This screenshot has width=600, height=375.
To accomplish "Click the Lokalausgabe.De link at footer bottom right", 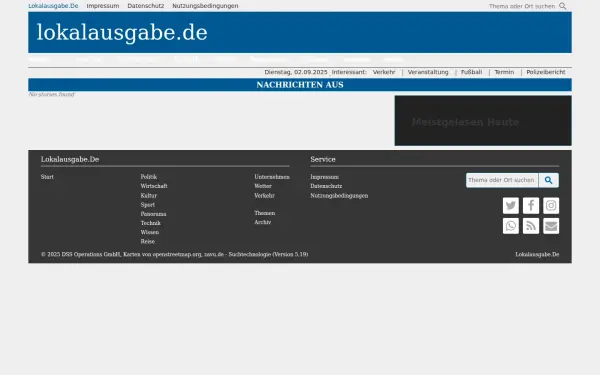I will [x=537, y=254].
